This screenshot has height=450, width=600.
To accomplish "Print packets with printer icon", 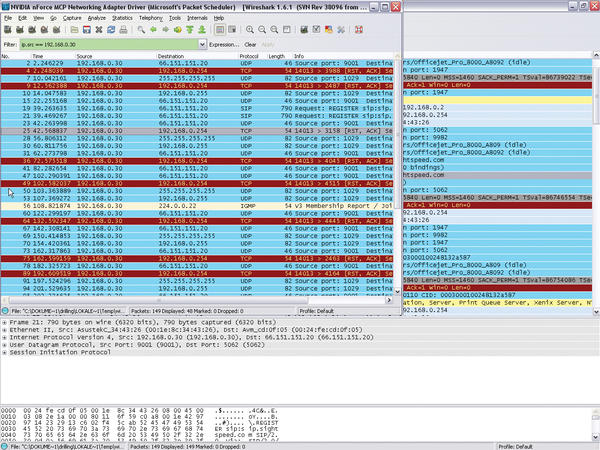I will [123, 29].
